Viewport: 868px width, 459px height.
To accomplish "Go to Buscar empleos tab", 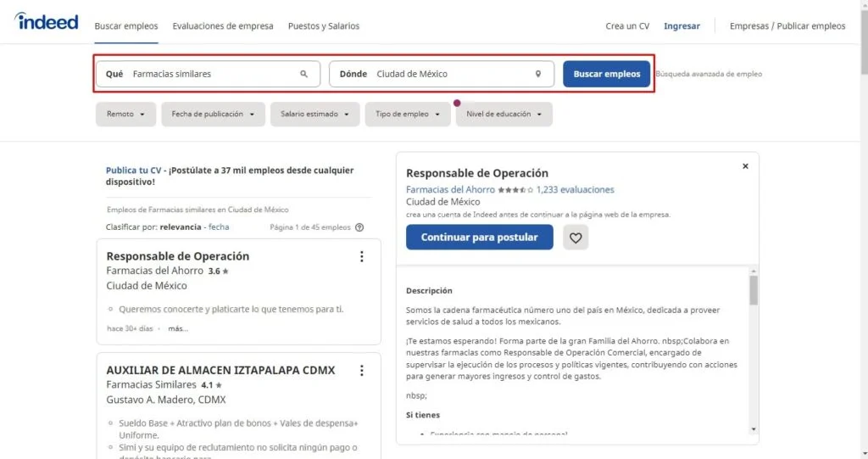I will tap(126, 26).
